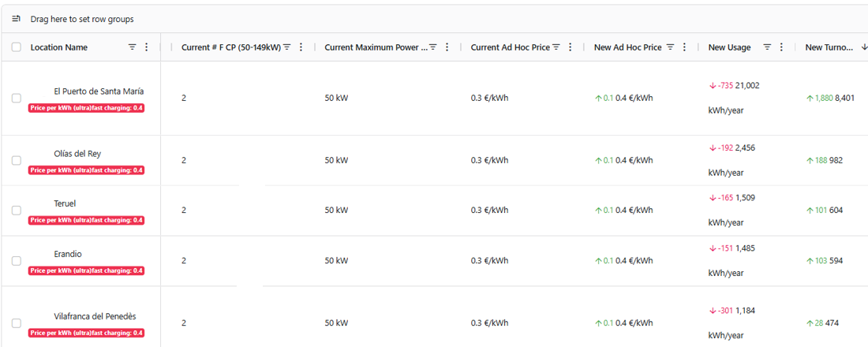The height and width of the screenshot is (347, 868).
Task: Open New Ad Hoc Price column menu dots
Action: [684, 47]
